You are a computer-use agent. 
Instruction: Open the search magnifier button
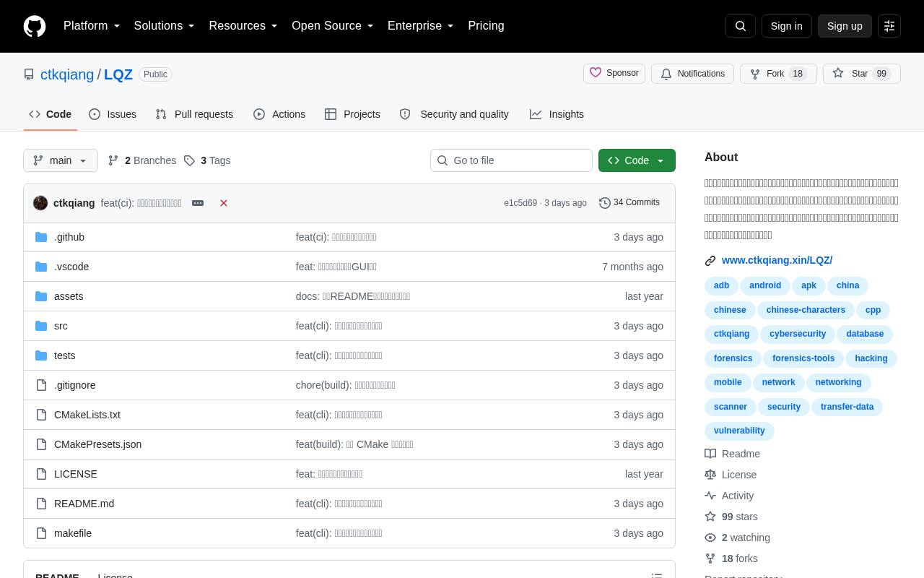click(741, 26)
